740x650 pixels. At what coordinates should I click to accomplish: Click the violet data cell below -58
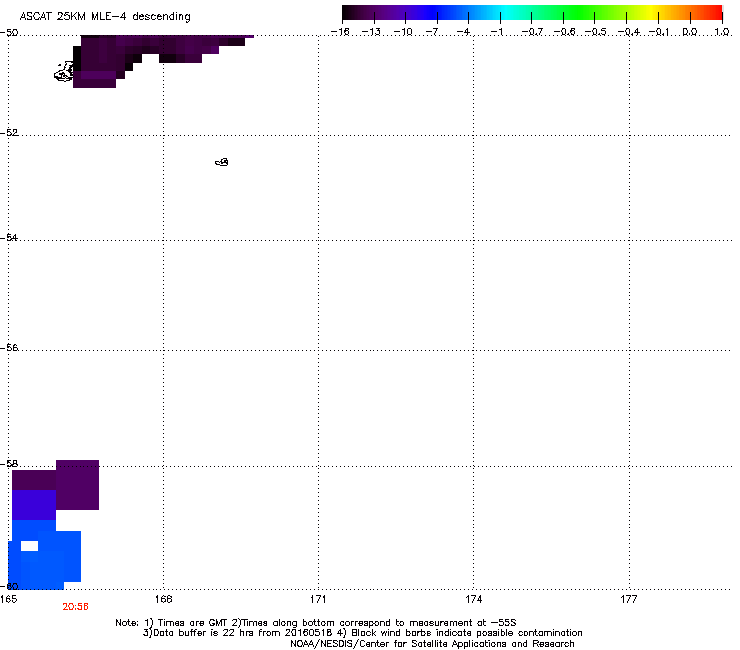[x=34, y=505]
